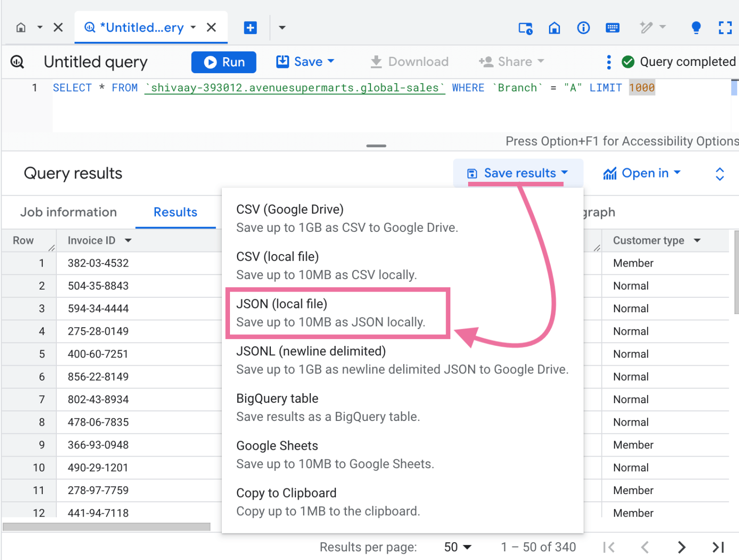Open keyboard shortcuts with the keyboard icon
The image size is (739, 560).
(612, 28)
